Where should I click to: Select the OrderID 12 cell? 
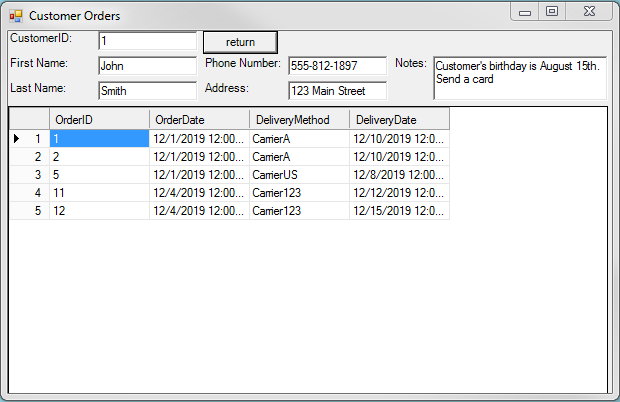point(99,211)
